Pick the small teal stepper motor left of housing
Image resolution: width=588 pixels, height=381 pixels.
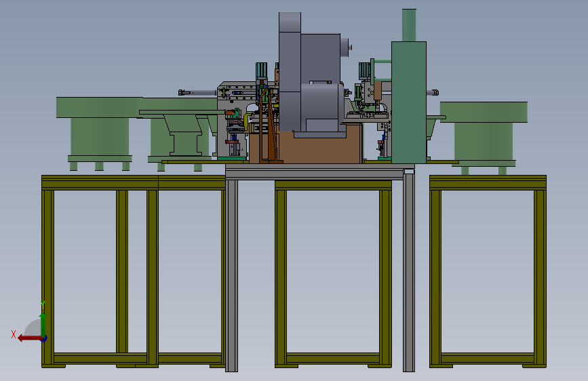(x=261, y=71)
